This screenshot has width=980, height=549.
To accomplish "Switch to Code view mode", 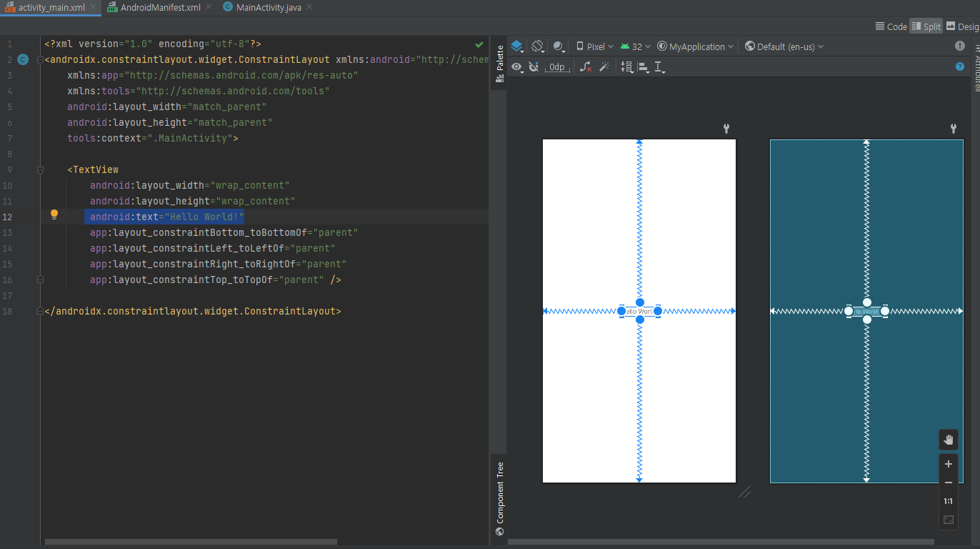I will [x=891, y=26].
